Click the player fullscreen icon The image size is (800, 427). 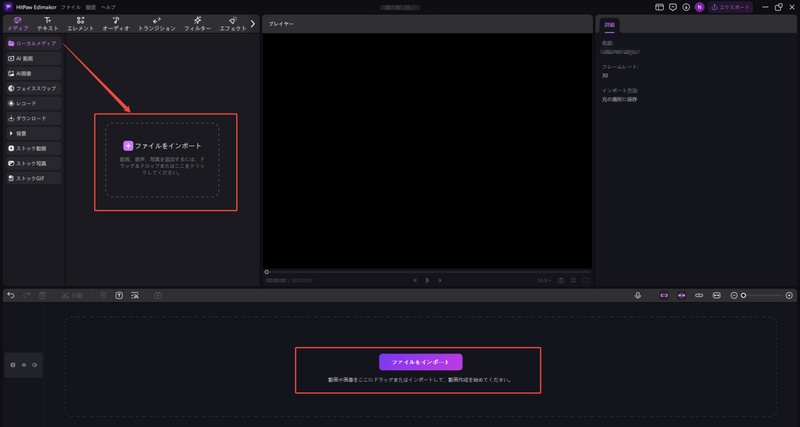[x=586, y=280]
